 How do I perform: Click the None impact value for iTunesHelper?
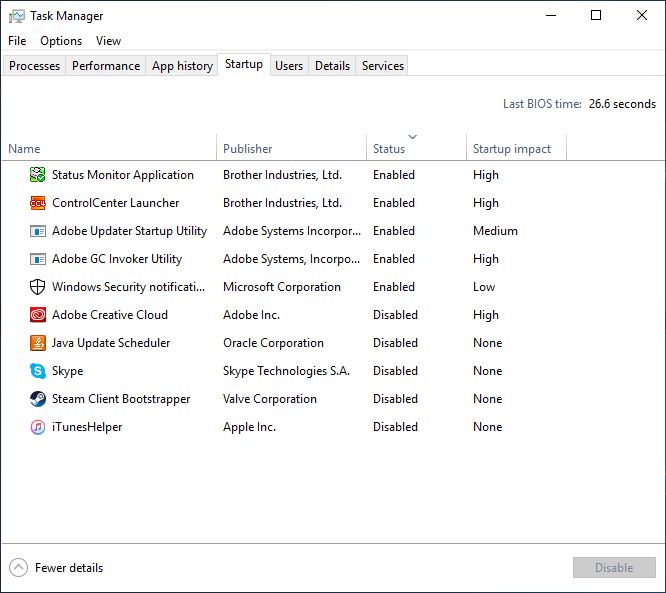click(488, 427)
